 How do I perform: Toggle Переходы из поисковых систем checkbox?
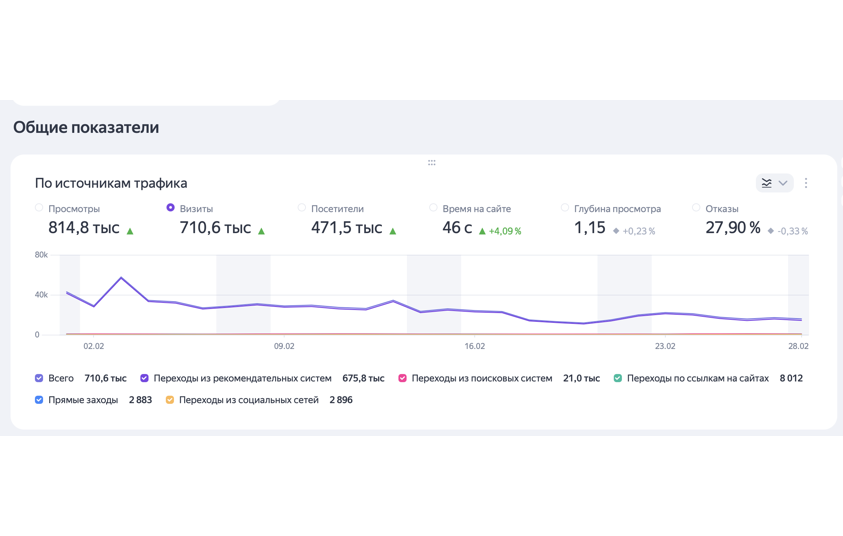coord(403,378)
